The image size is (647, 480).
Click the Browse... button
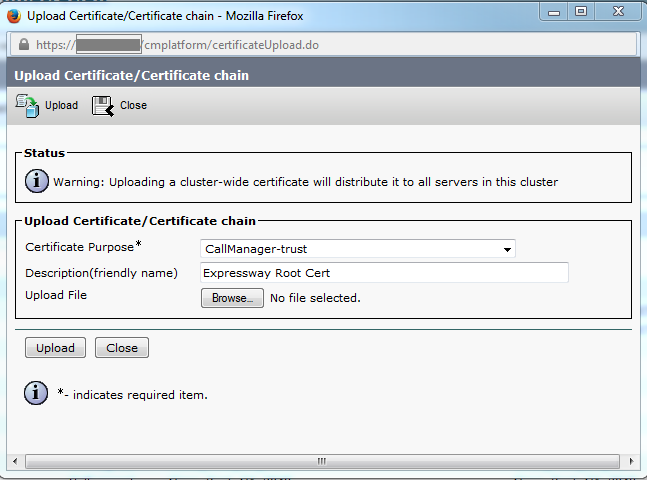pyautogui.click(x=232, y=298)
